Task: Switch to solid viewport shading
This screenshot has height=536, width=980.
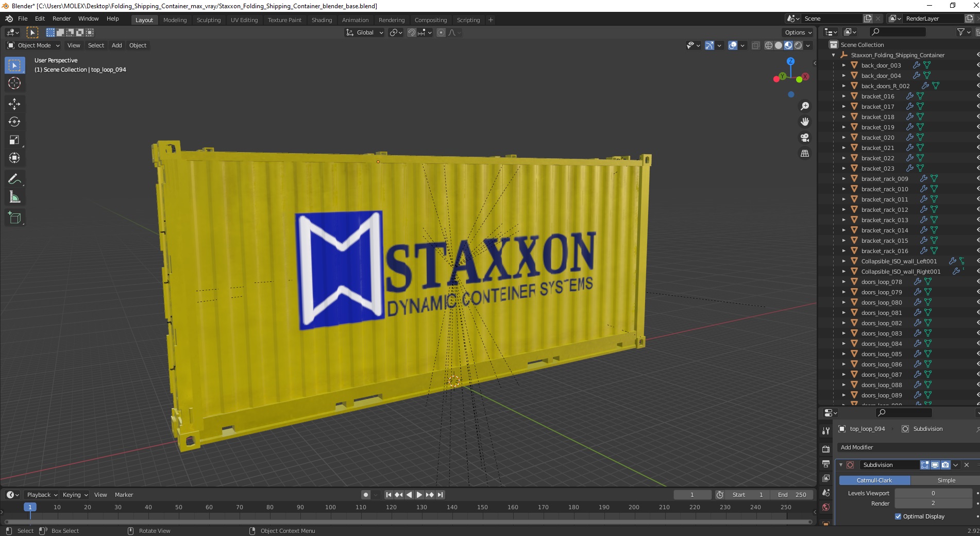Action: click(x=779, y=45)
